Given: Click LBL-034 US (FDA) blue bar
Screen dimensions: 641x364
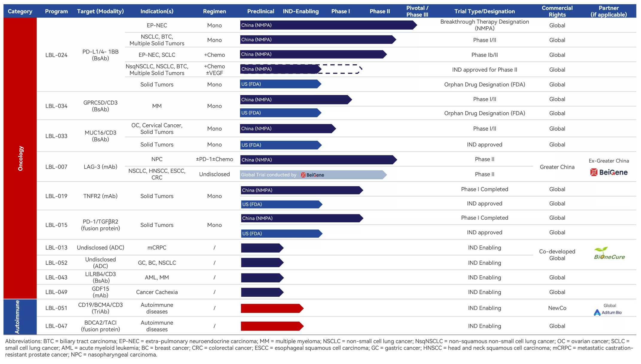Looking at the screenshot, I should point(280,113).
